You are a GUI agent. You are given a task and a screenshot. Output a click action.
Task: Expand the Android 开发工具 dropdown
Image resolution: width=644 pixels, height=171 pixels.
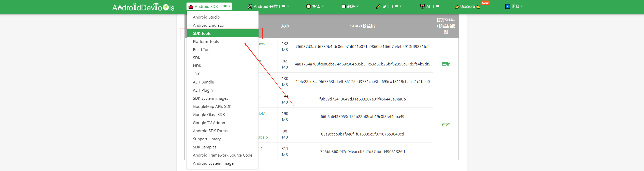click(x=268, y=7)
